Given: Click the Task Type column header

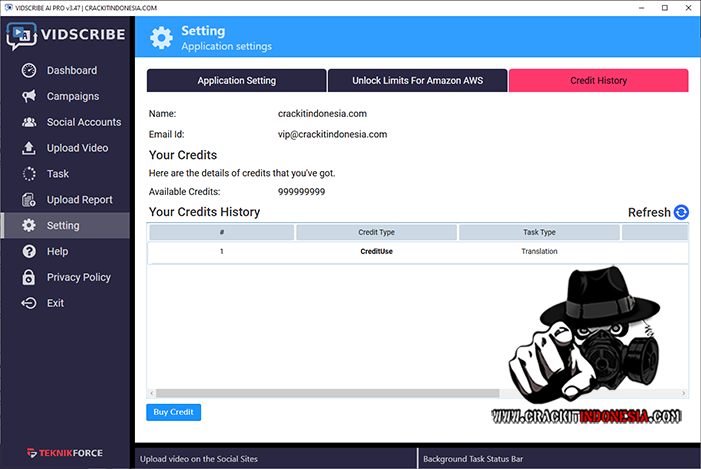Looking at the screenshot, I should (540, 232).
